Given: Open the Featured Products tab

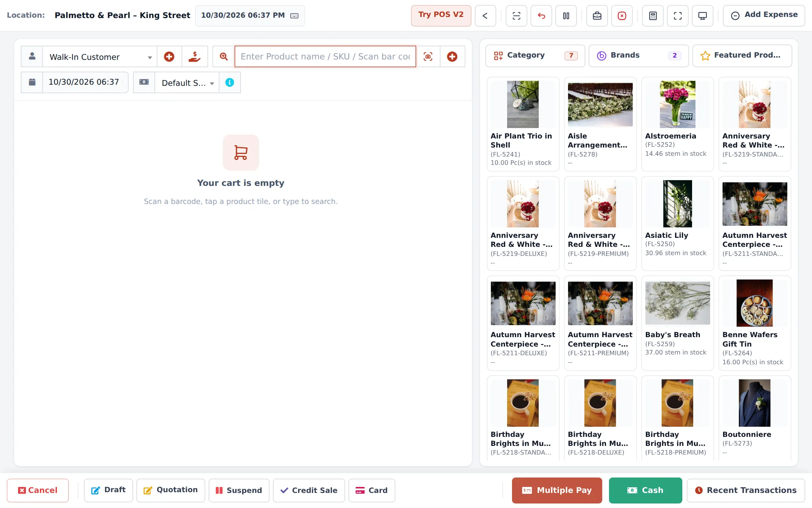Looking at the screenshot, I should [742, 56].
